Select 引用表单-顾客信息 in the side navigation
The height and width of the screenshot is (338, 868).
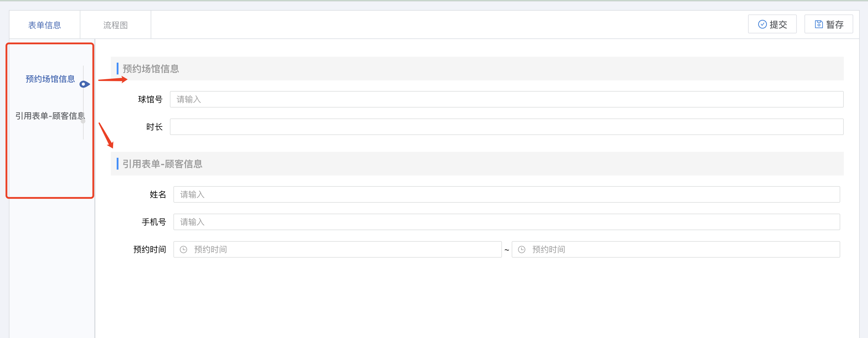[x=50, y=116]
